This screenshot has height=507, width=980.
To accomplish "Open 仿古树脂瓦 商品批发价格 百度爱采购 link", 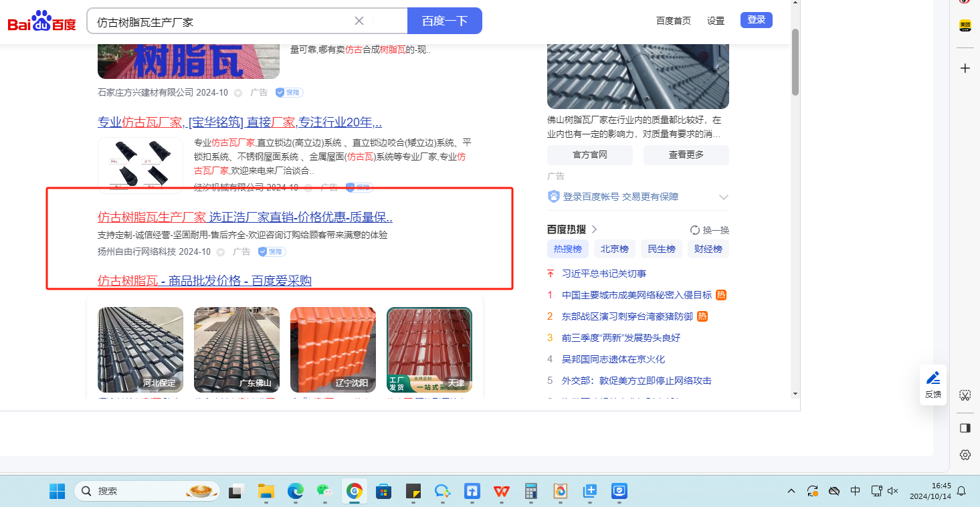I will 205,280.
